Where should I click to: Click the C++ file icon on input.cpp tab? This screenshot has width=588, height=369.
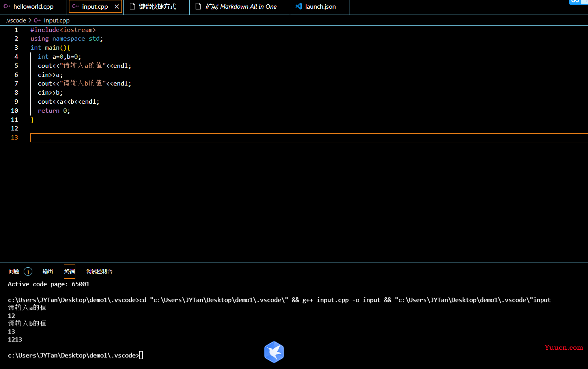tap(76, 7)
